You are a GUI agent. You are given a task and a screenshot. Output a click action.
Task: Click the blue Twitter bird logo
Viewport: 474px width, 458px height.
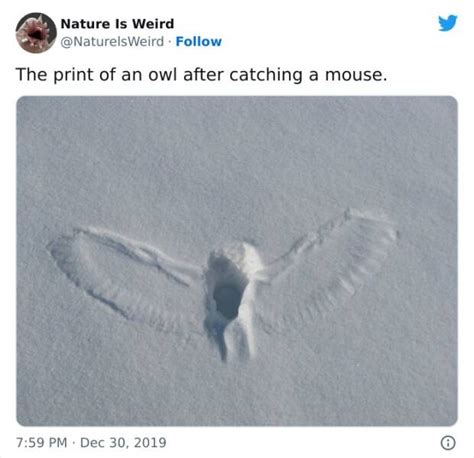click(448, 23)
